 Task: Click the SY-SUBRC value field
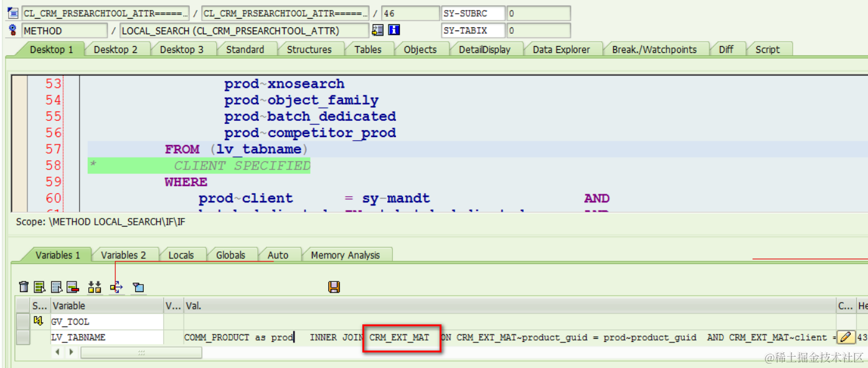[539, 13]
